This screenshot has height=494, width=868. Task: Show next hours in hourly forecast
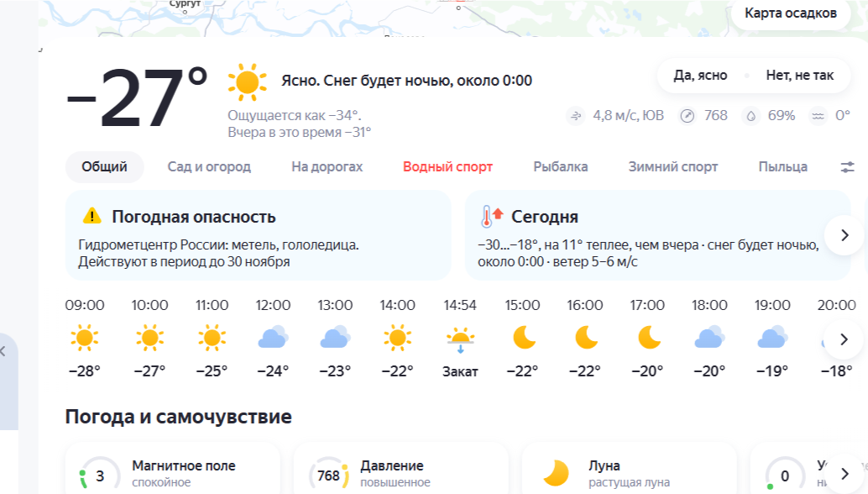(x=844, y=339)
